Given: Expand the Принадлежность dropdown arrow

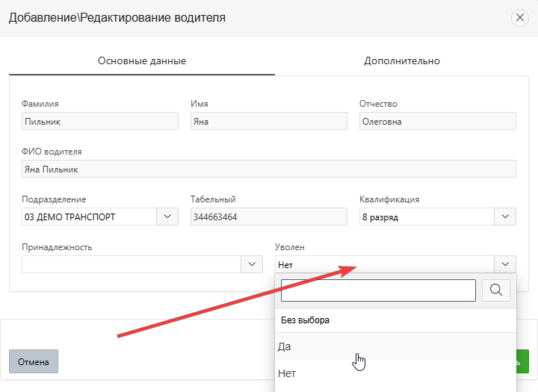Looking at the screenshot, I should (252, 264).
